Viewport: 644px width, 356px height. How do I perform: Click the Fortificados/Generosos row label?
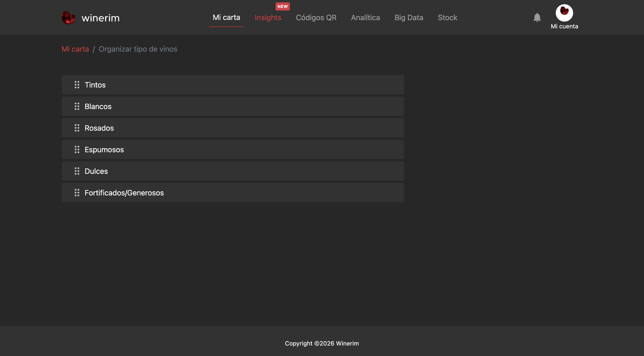click(124, 193)
